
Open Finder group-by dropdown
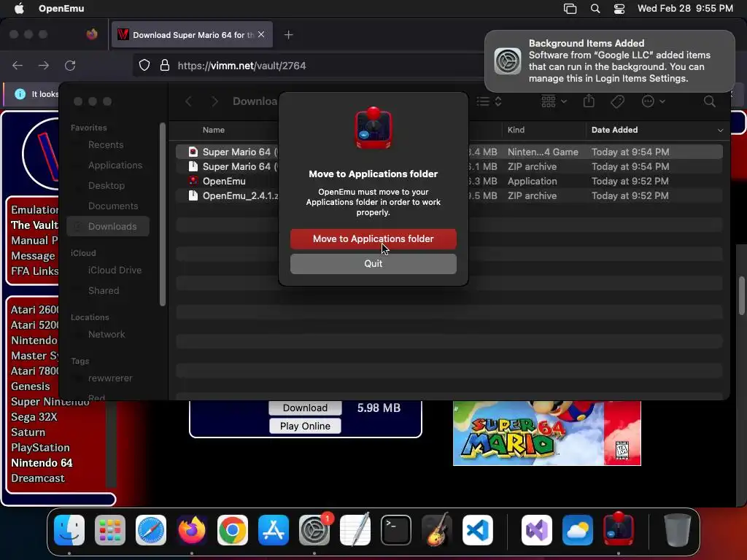tap(554, 101)
